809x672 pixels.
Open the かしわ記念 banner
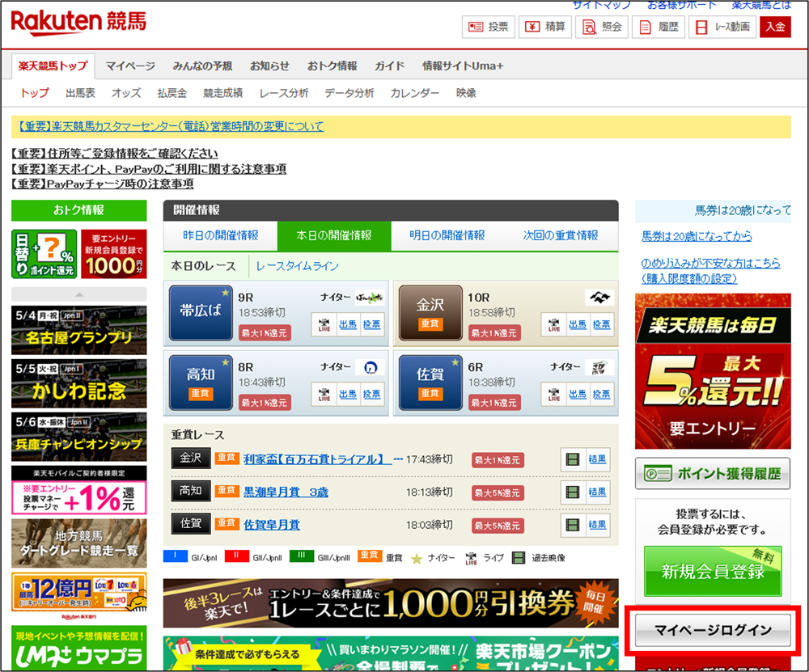coord(79,383)
